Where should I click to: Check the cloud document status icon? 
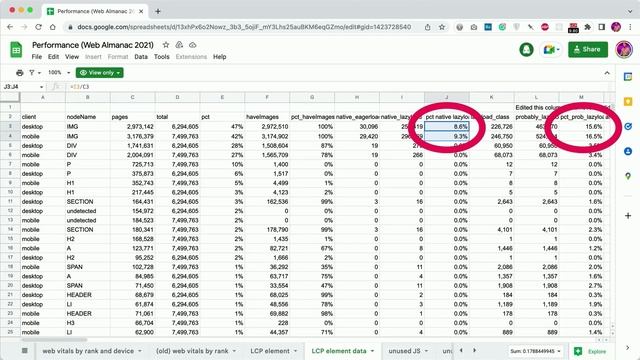[x=193, y=45]
